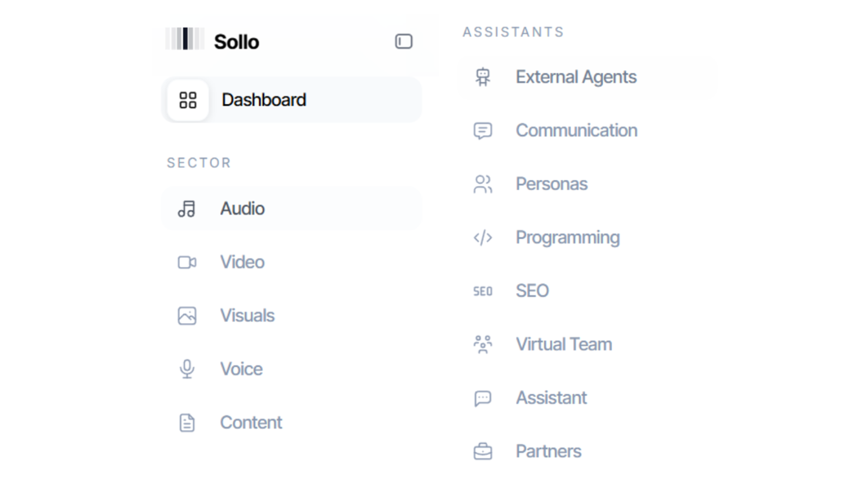Select the Audio music note icon

point(187,209)
